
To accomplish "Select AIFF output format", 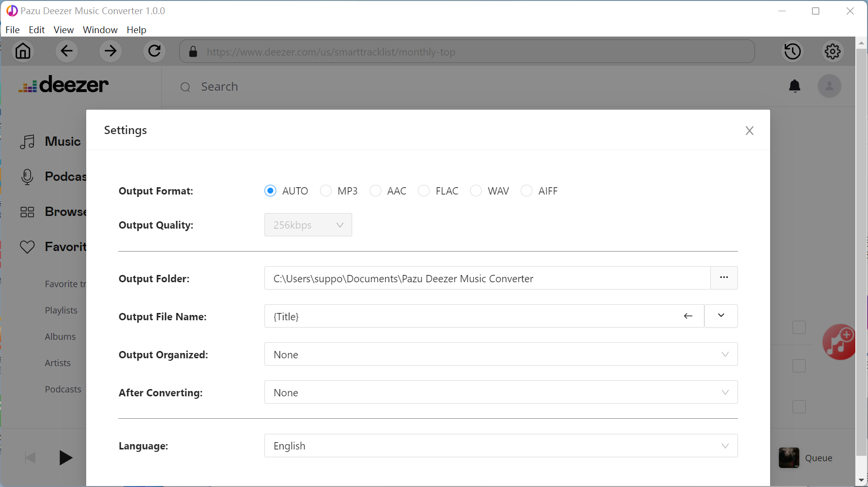I will [527, 191].
